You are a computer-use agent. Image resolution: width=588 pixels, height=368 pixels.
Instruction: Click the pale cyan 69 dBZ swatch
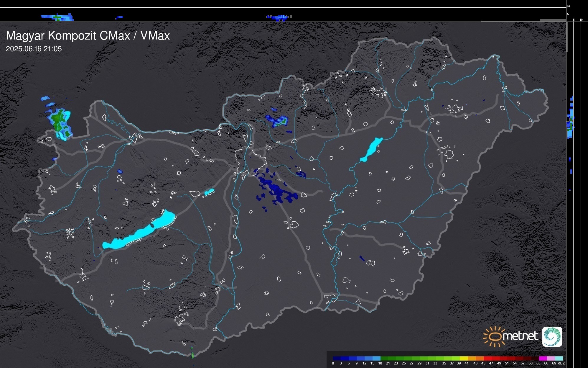[x=559, y=358]
